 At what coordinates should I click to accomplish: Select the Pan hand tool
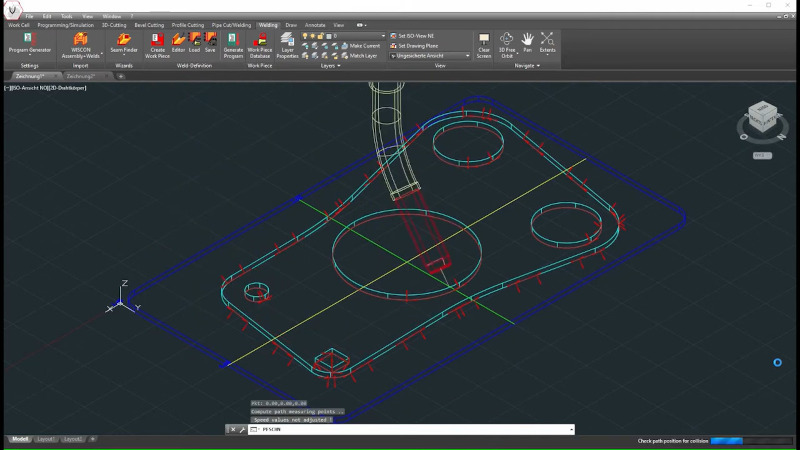click(528, 43)
